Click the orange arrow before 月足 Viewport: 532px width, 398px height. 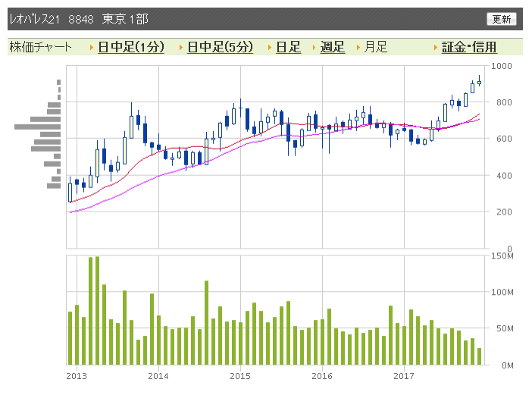(x=358, y=48)
